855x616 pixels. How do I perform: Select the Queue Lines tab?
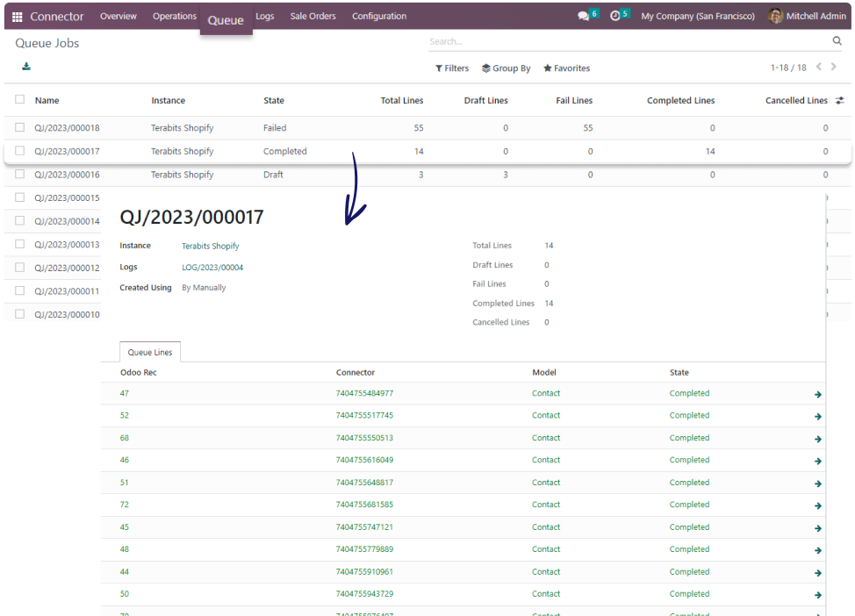(x=150, y=352)
